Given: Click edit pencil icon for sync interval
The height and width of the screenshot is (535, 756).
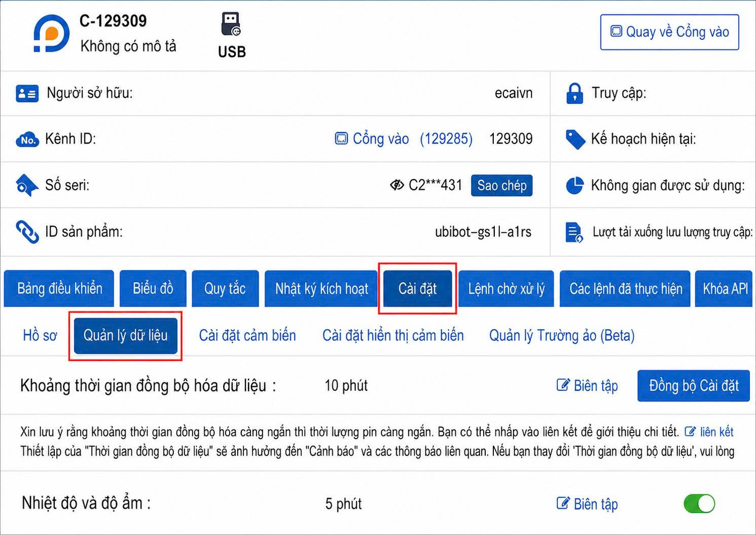Looking at the screenshot, I should [563, 385].
